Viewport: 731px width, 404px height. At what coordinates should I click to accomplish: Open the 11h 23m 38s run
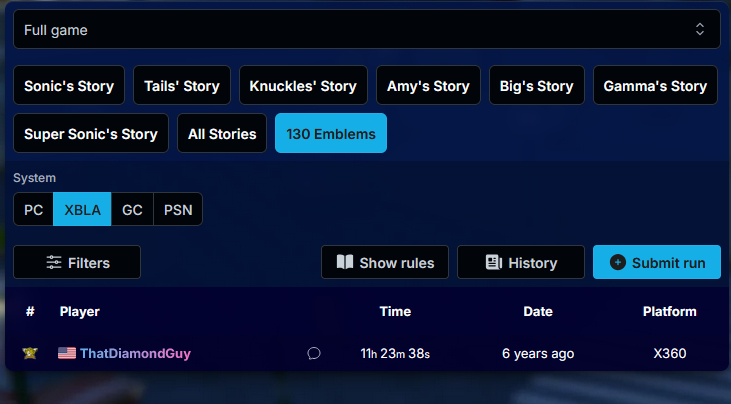395,353
